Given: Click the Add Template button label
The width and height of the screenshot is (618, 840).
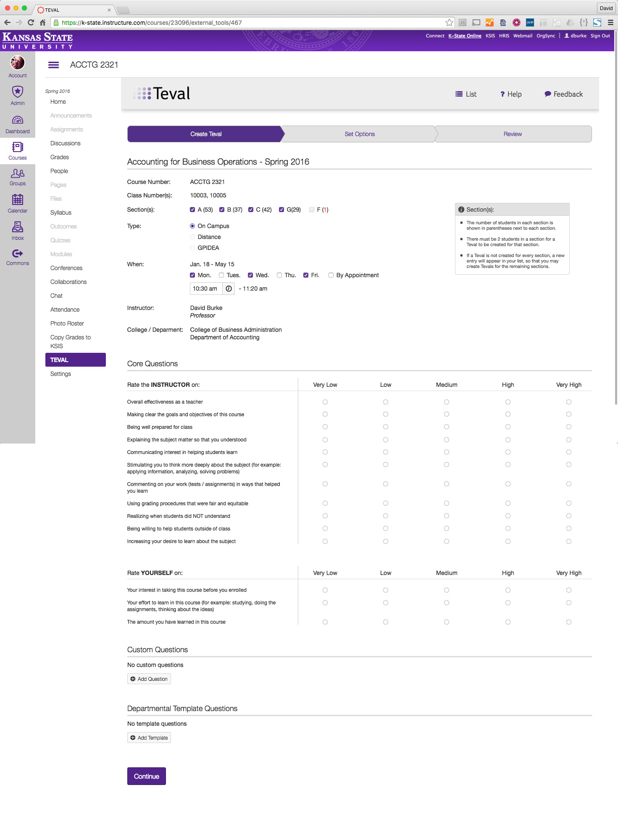Looking at the screenshot, I should click(153, 738).
